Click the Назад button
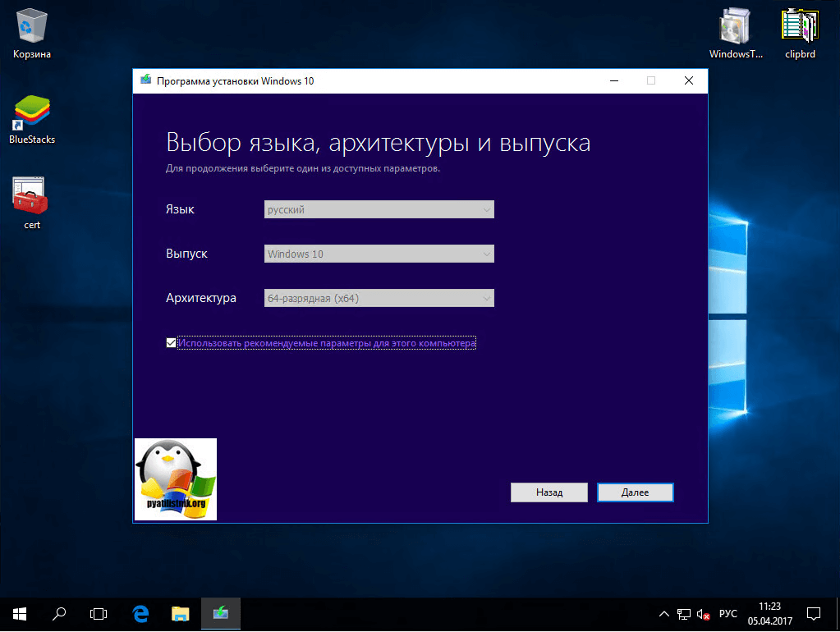The width and height of the screenshot is (840, 632). [549, 492]
